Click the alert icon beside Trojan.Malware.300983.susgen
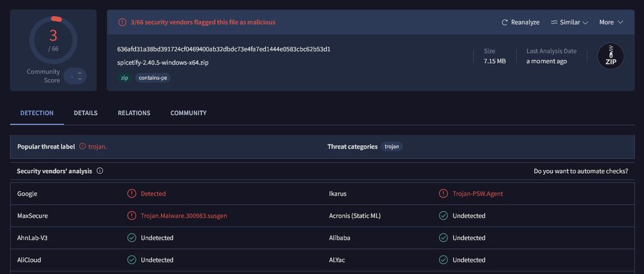Screen dimensions: 644x274 (131, 215)
